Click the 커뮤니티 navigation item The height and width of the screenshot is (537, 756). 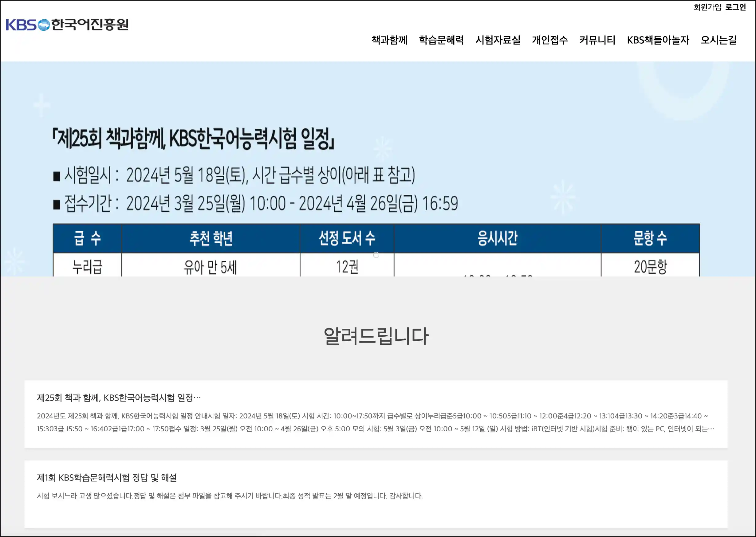click(597, 40)
